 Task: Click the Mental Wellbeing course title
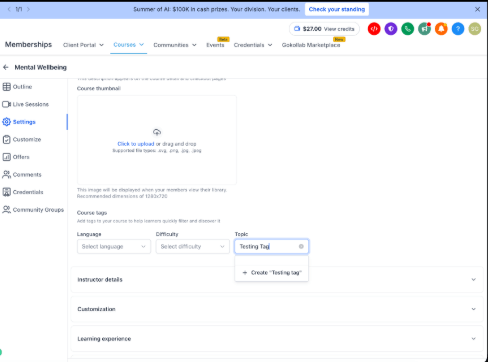tap(41, 67)
